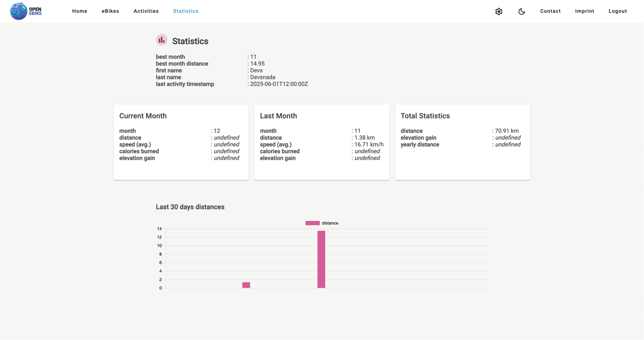Click the Current Month card title

pyautogui.click(x=143, y=116)
